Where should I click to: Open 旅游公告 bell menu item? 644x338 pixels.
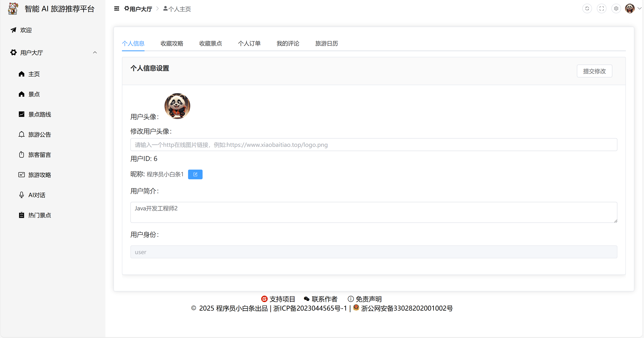39,135
